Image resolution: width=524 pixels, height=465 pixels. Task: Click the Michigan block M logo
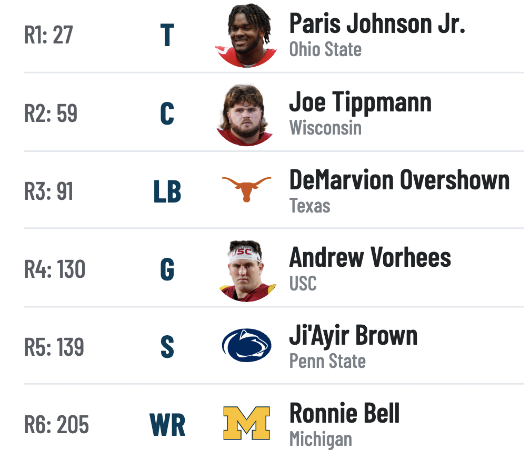(x=247, y=423)
